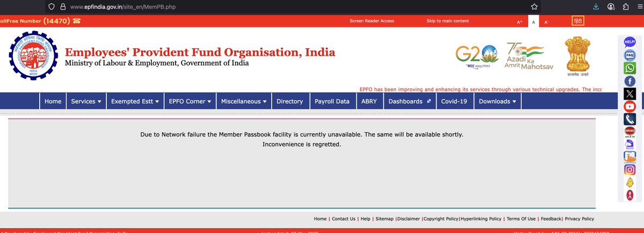Screen dimensions: 644x233
Task: Open the browser hamburger menu
Action: tap(640, 7)
